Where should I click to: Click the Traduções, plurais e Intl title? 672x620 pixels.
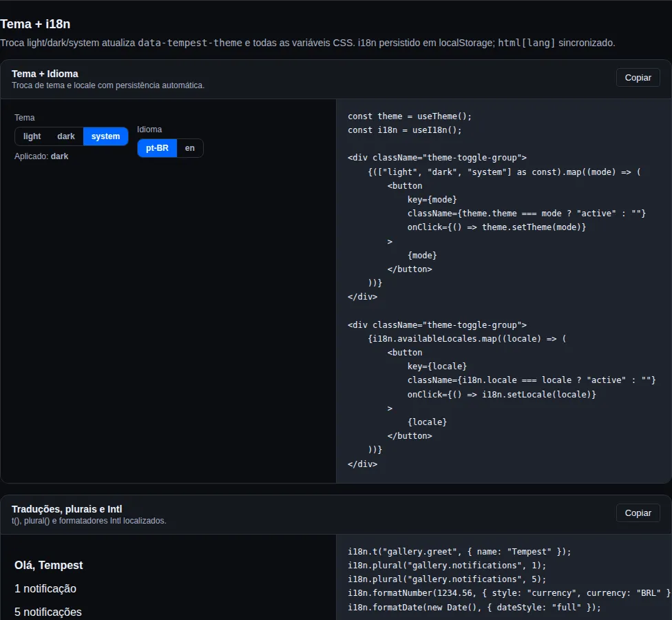pos(67,509)
